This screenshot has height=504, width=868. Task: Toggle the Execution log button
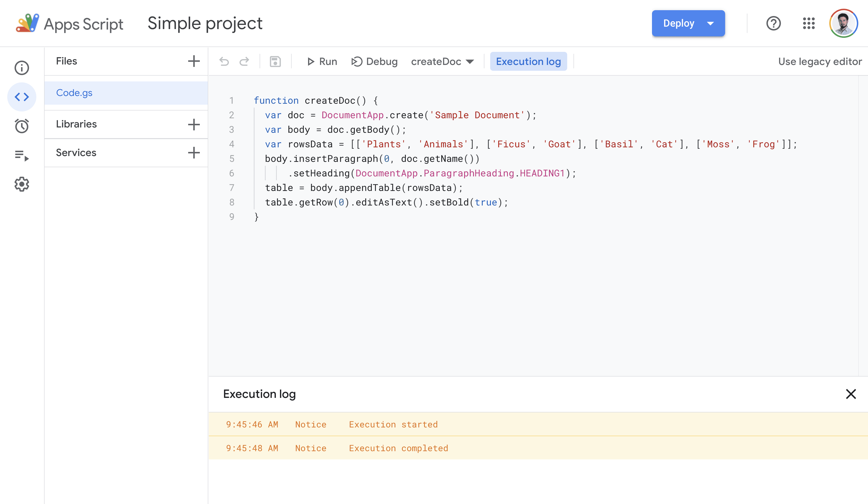point(528,62)
